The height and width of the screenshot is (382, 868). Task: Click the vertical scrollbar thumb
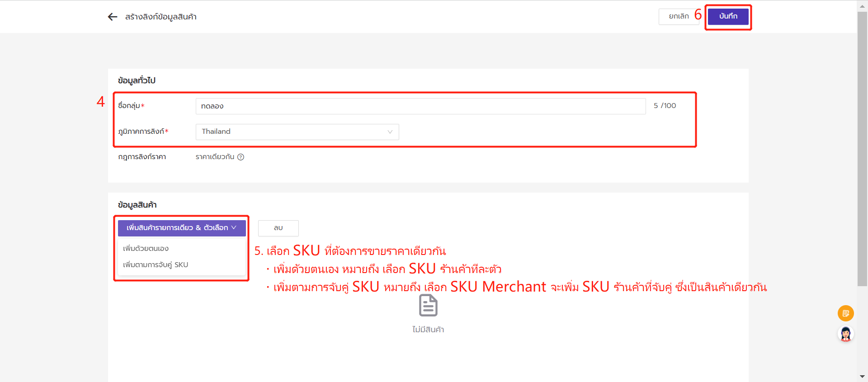click(862, 149)
